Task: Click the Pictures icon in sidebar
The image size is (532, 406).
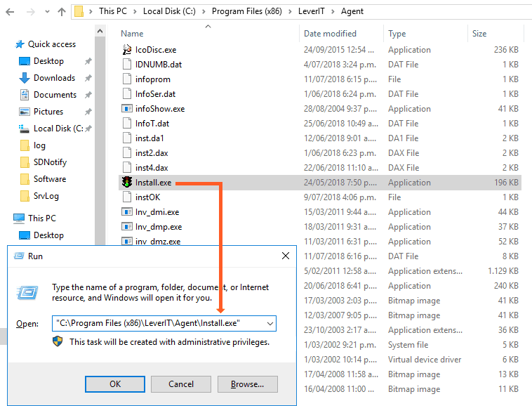Action: pyautogui.click(x=25, y=112)
